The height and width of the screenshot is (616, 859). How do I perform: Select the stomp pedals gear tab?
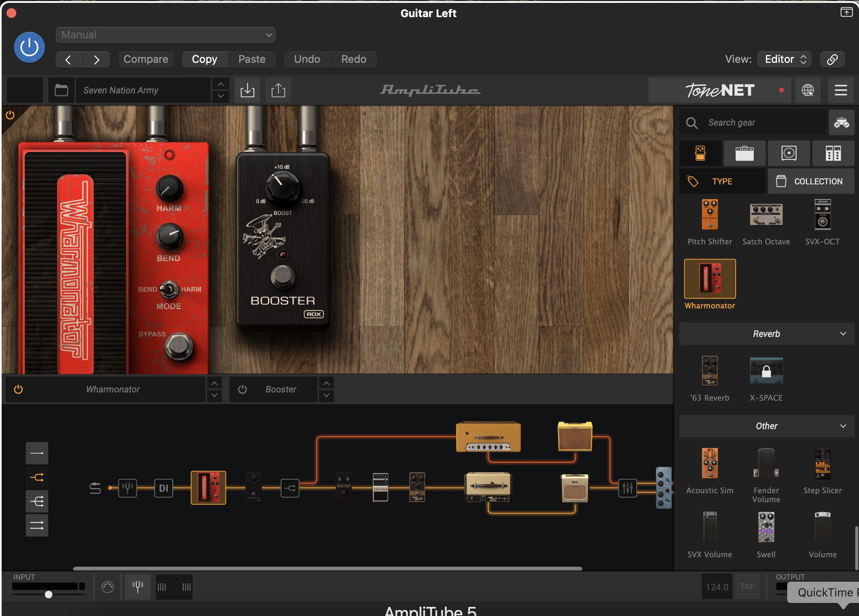pyautogui.click(x=700, y=153)
